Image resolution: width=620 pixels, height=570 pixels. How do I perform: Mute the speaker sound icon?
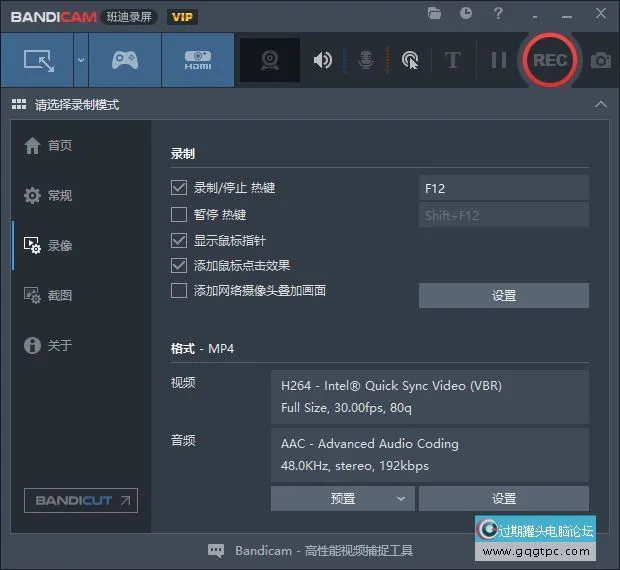[322, 60]
